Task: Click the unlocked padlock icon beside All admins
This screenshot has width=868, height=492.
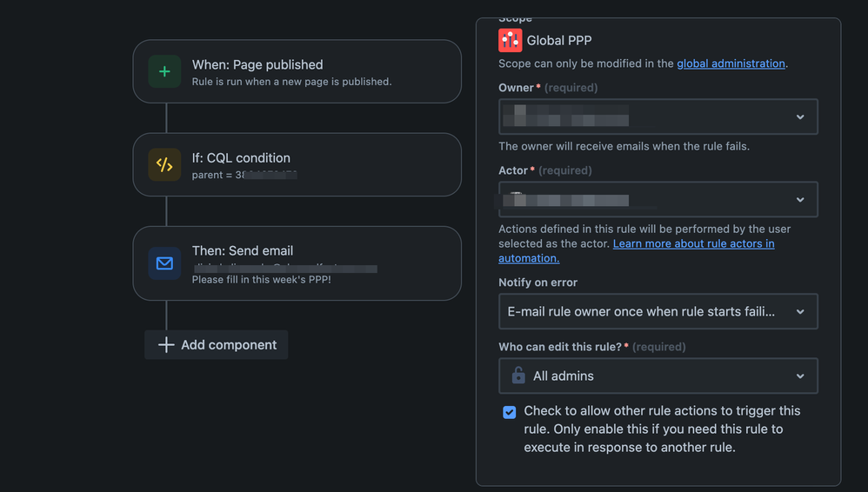Action: 518,376
